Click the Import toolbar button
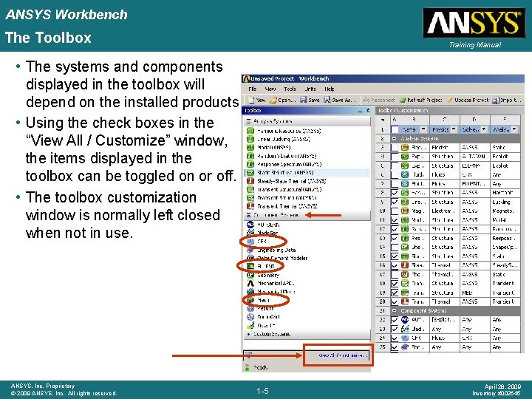532x399 pixels. point(507,100)
